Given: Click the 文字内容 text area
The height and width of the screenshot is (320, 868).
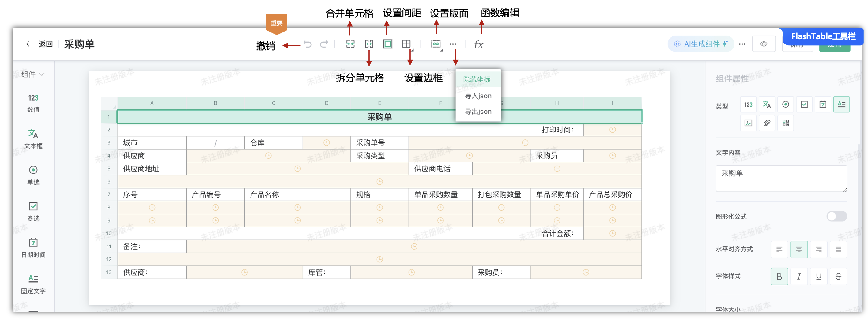Looking at the screenshot, I should 781,178.
